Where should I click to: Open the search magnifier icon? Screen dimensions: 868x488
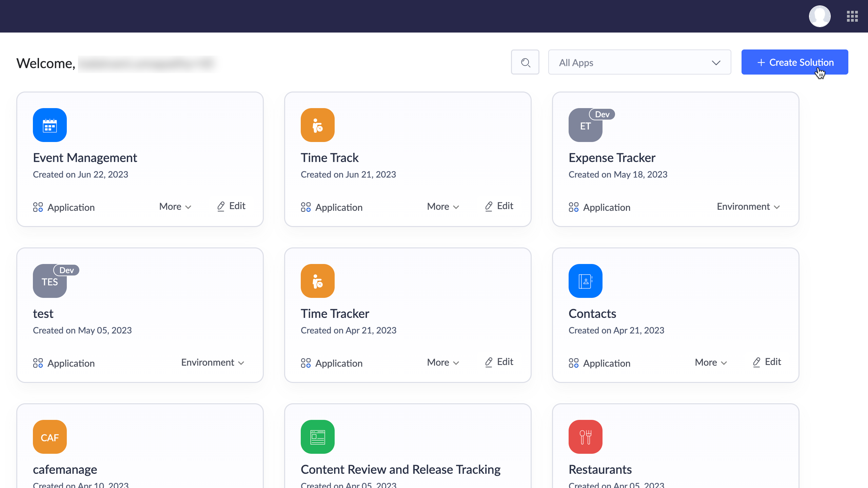point(525,62)
